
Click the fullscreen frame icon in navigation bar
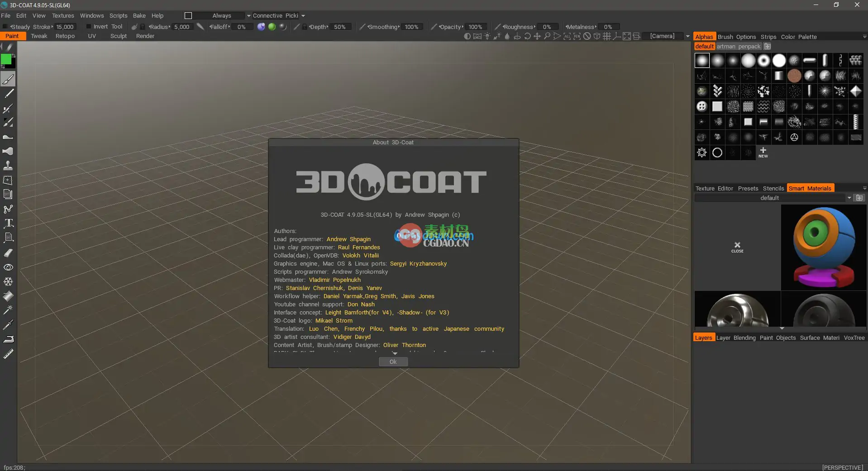pyautogui.click(x=627, y=36)
